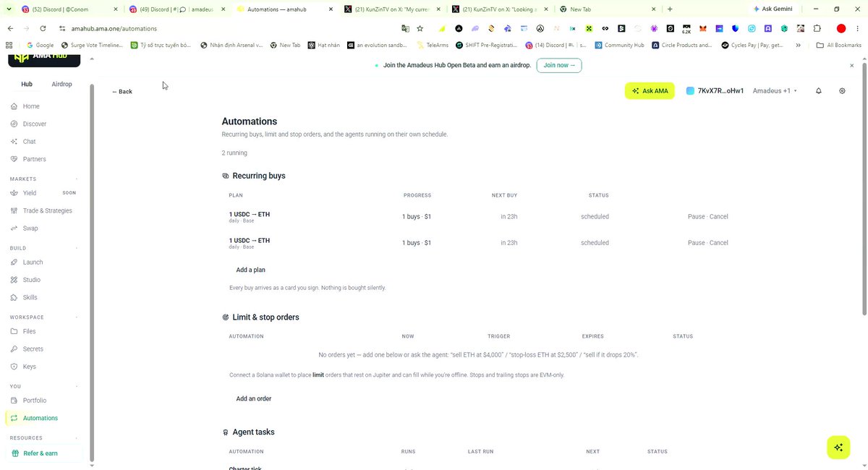This screenshot has height=470, width=868.
Task: Click Join now in the banner
Action: (559, 65)
